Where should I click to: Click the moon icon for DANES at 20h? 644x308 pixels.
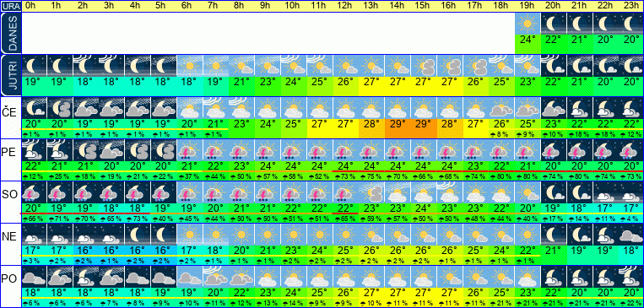554,24
